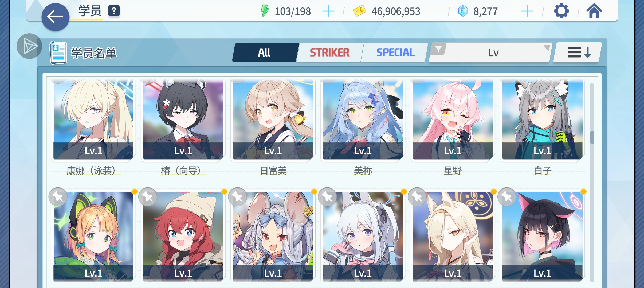
Task: Open the filter funnel options
Action: (x=438, y=49)
